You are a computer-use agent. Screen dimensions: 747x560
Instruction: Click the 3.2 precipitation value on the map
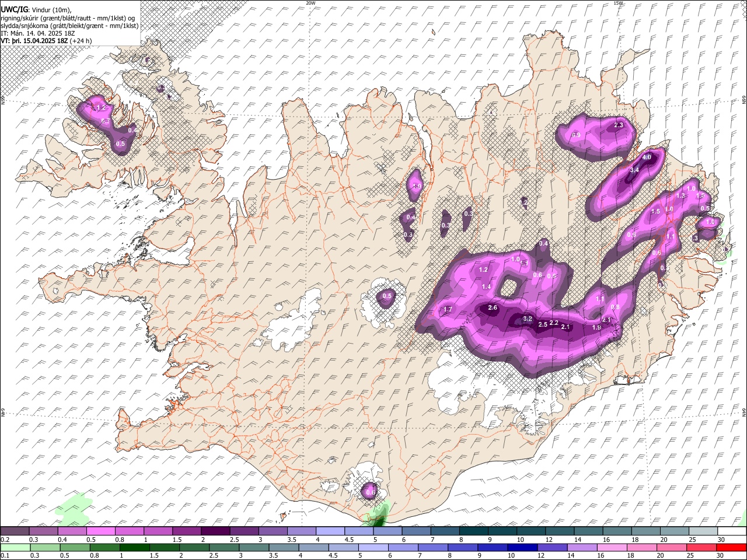pyautogui.click(x=528, y=318)
